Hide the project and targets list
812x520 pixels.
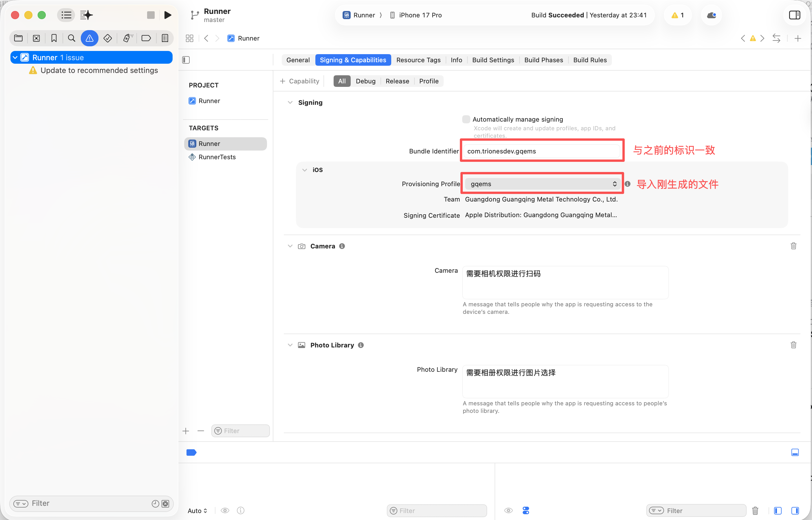click(186, 60)
